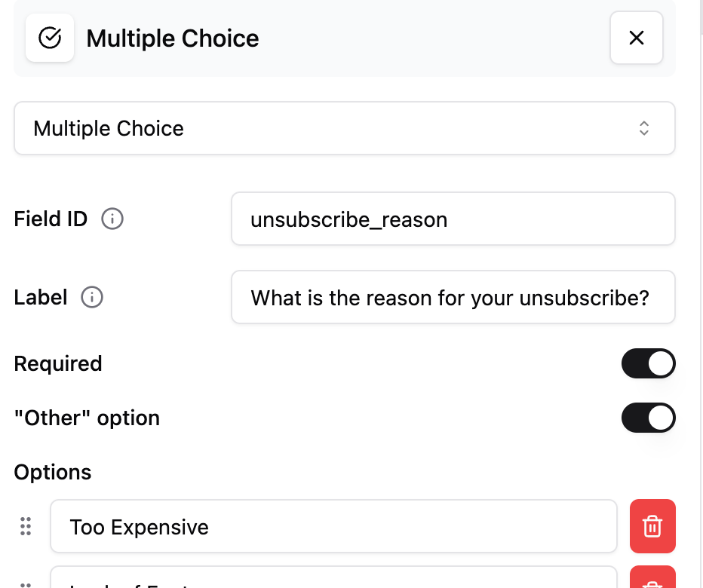Edit the Too Expensive option field
The image size is (703, 588).
(333, 526)
